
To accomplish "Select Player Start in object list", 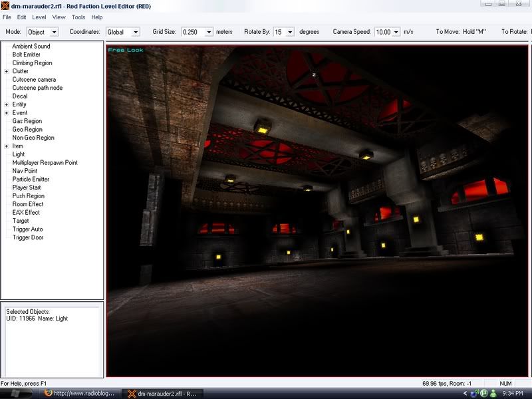I will click(27, 188).
